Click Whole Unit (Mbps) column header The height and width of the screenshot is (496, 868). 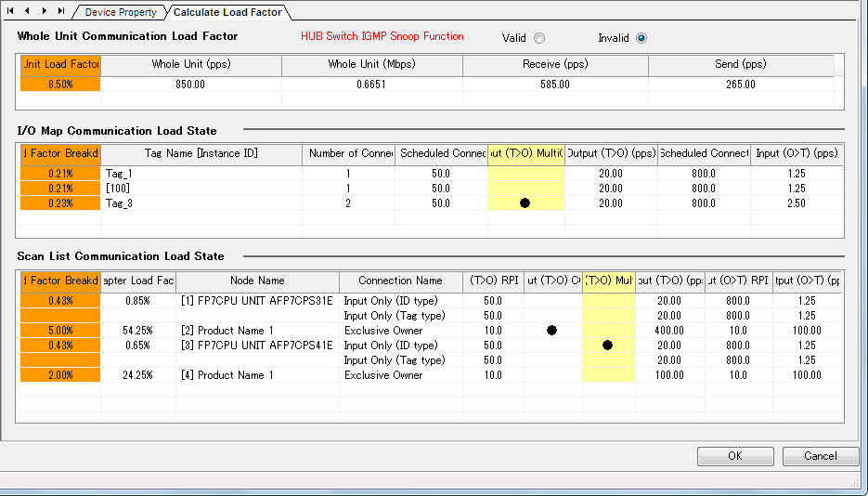pos(370,65)
